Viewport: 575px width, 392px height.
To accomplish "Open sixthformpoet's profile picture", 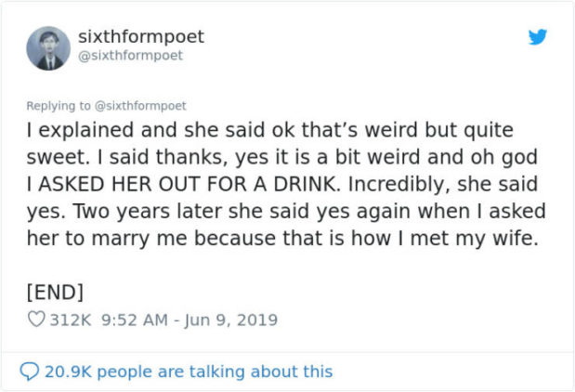I will (47, 47).
